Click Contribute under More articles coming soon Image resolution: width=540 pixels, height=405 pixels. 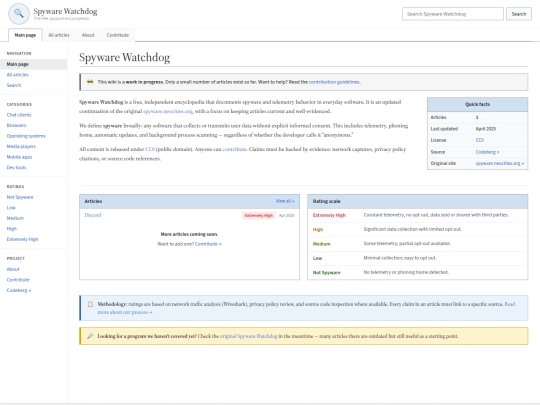(208, 244)
